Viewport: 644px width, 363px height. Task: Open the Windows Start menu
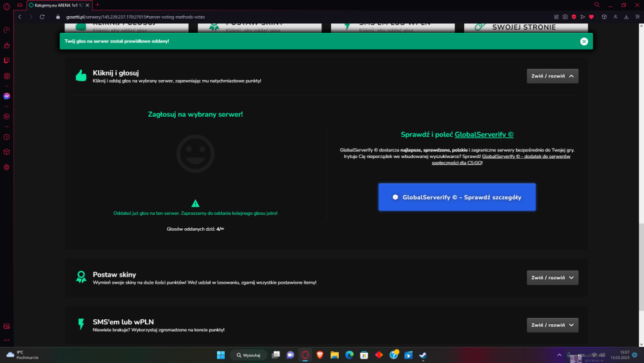pyautogui.click(x=220, y=355)
